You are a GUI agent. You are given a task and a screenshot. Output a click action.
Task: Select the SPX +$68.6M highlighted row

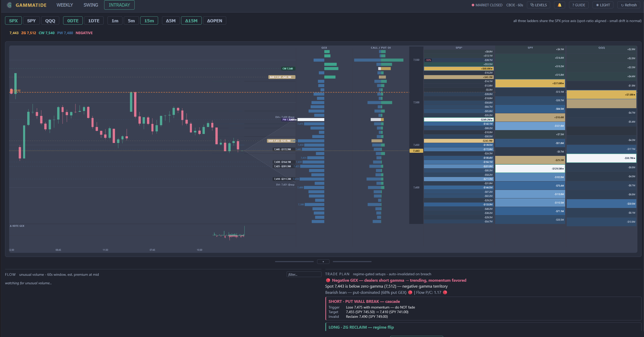coord(459,69)
